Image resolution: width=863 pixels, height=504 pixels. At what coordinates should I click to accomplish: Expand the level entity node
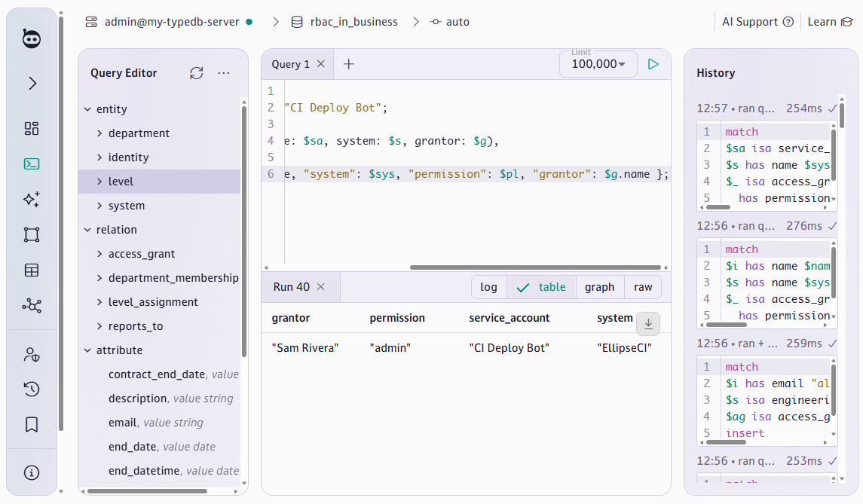[99, 182]
